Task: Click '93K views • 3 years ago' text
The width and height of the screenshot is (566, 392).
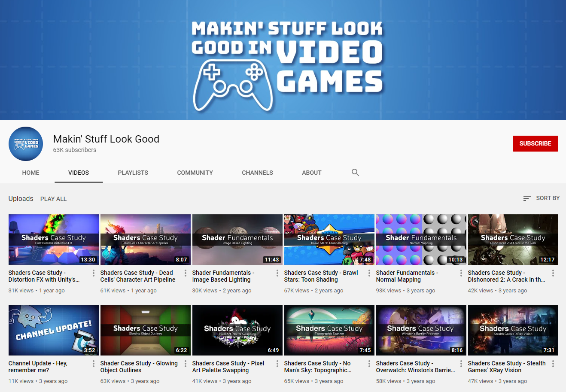Action: coord(405,291)
